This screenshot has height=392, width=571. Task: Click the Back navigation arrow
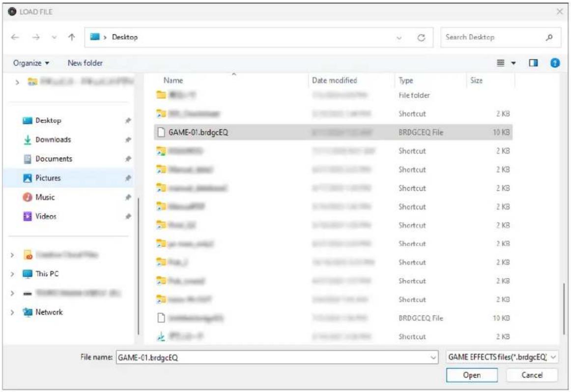[x=15, y=37]
